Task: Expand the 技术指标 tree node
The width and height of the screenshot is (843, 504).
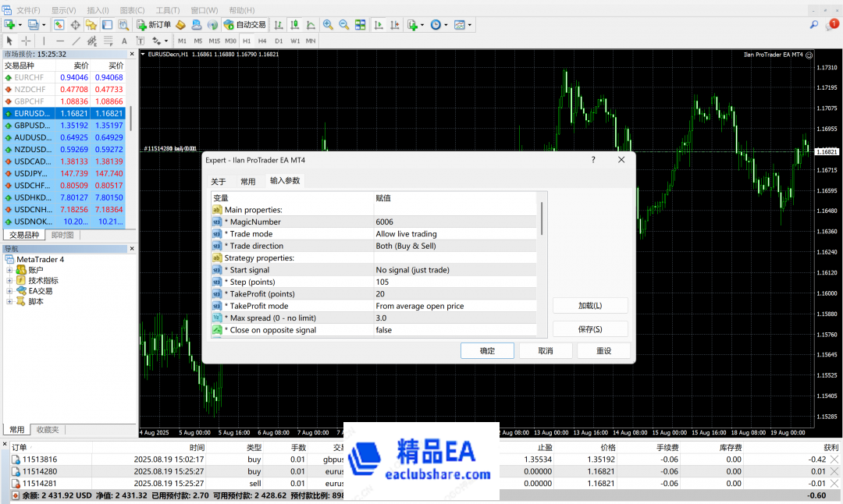Action: 9,280
